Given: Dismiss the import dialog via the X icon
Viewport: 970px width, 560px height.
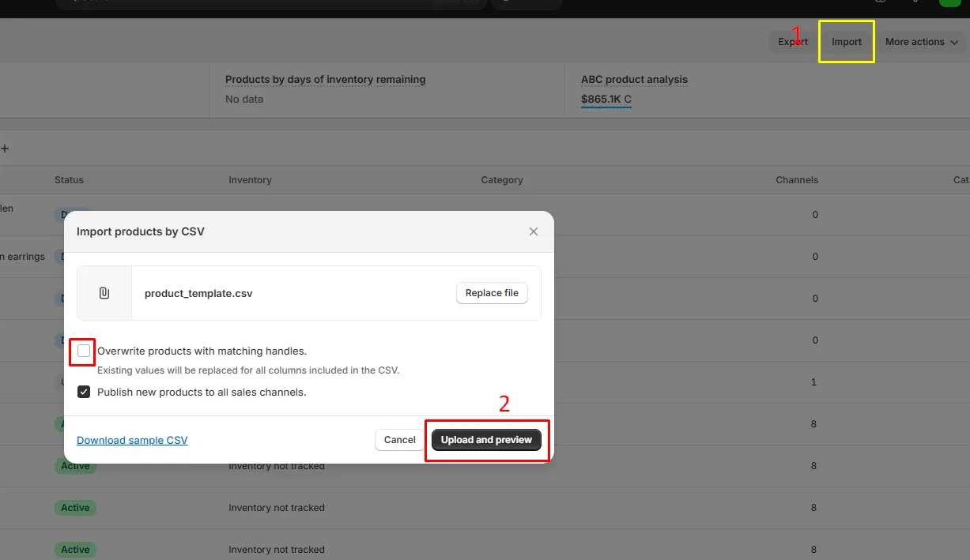Looking at the screenshot, I should [x=534, y=231].
